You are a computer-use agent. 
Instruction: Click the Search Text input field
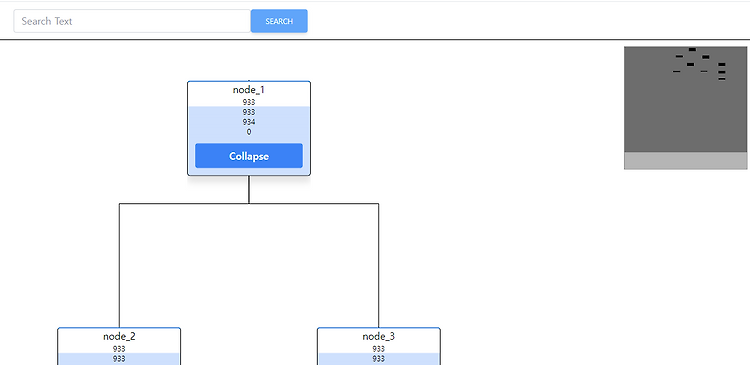point(132,21)
